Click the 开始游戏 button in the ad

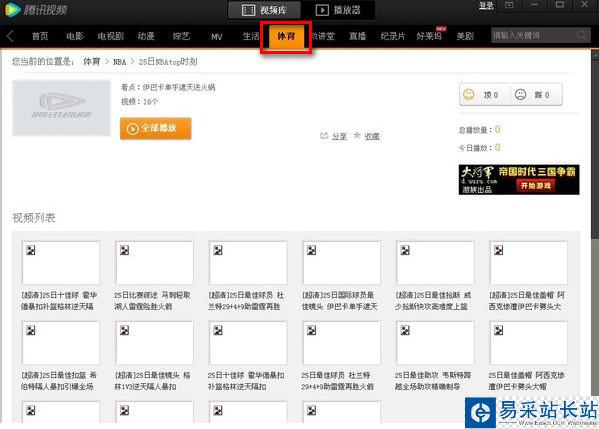[536, 186]
